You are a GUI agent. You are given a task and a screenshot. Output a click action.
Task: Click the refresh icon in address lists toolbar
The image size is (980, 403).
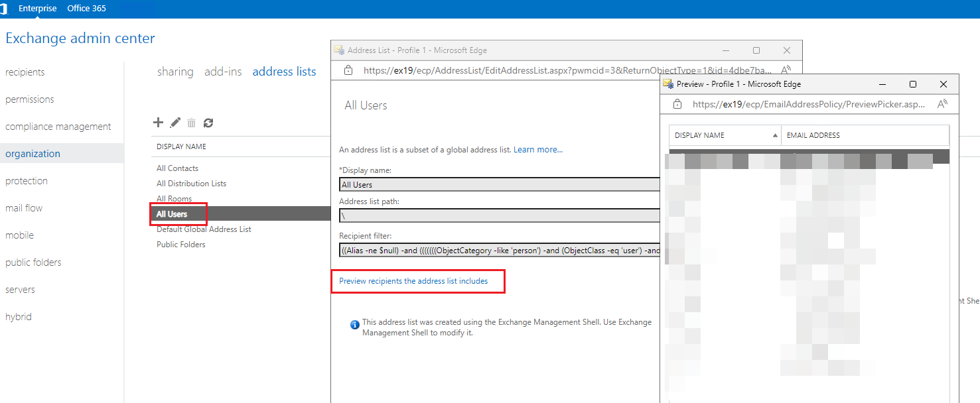click(208, 123)
